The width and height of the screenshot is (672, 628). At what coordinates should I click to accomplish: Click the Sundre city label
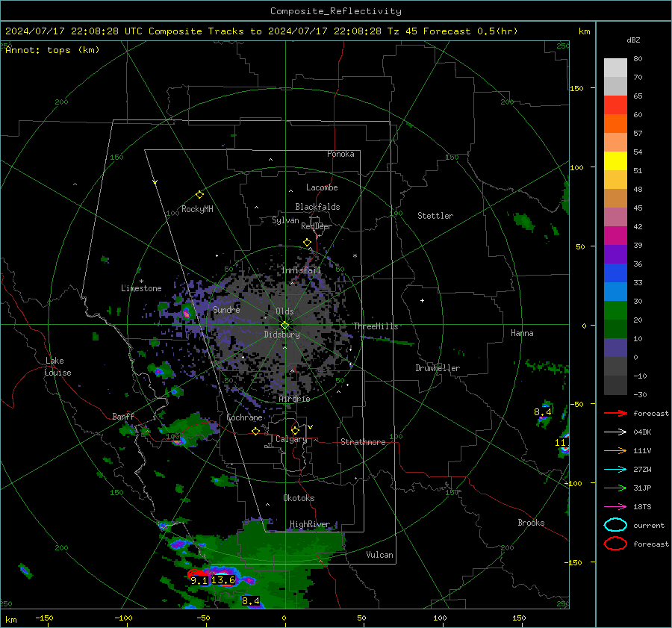[226, 309]
